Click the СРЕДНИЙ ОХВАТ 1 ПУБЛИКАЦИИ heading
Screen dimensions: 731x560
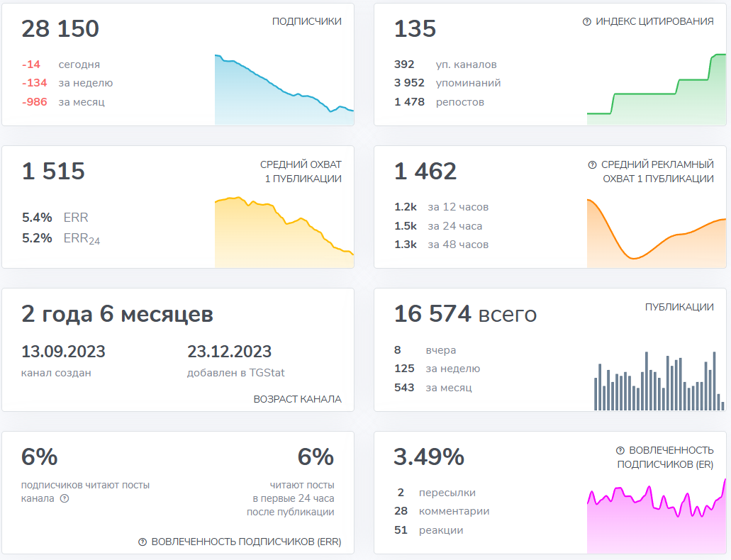(x=301, y=172)
